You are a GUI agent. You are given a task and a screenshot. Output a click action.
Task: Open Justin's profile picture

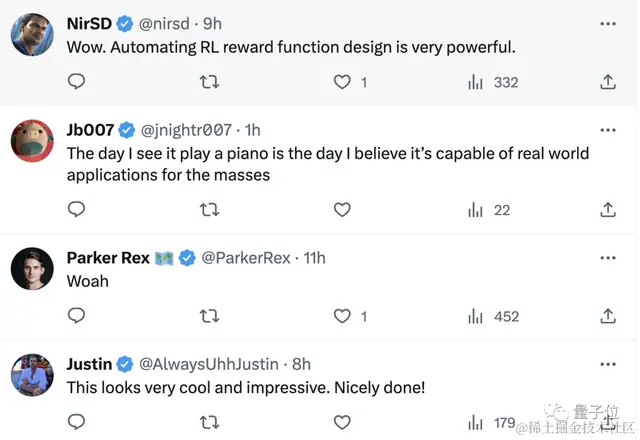tap(32, 375)
